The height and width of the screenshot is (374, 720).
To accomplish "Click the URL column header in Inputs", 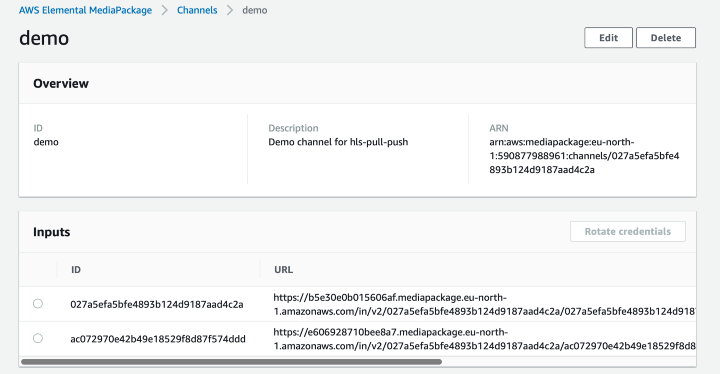I will pyautogui.click(x=283, y=270).
